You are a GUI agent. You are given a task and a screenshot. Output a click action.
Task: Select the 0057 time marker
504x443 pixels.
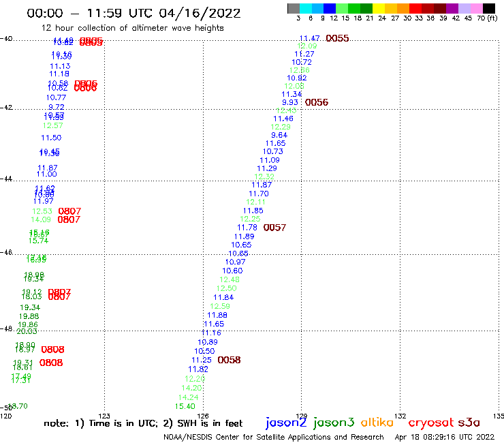tap(274, 228)
